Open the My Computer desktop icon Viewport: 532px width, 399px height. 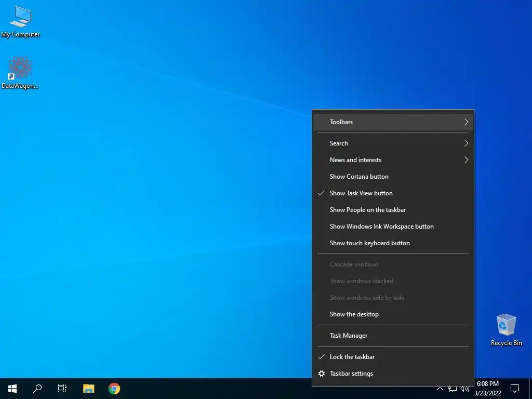tap(20, 21)
